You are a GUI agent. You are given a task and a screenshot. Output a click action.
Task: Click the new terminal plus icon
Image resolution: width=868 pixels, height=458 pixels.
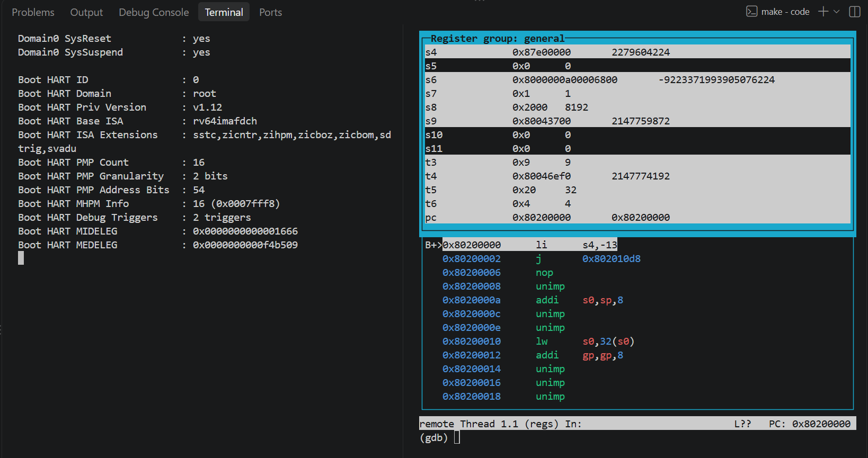[823, 12]
